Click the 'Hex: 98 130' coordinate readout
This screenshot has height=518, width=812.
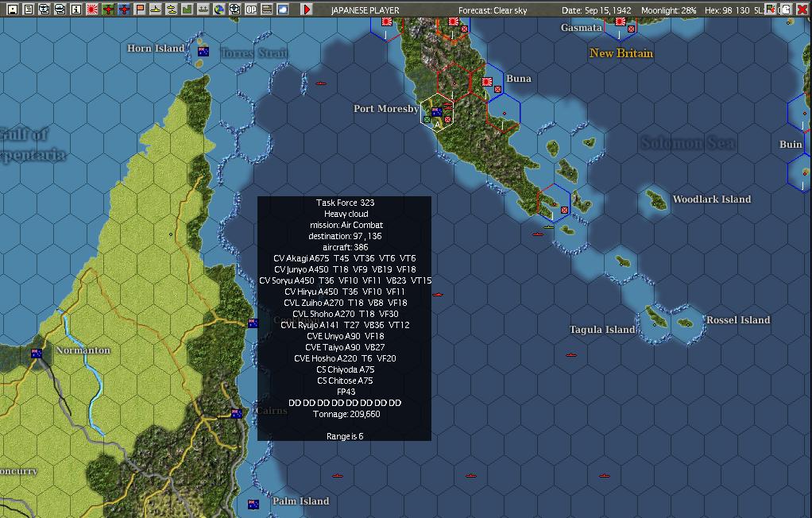click(x=727, y=10)
